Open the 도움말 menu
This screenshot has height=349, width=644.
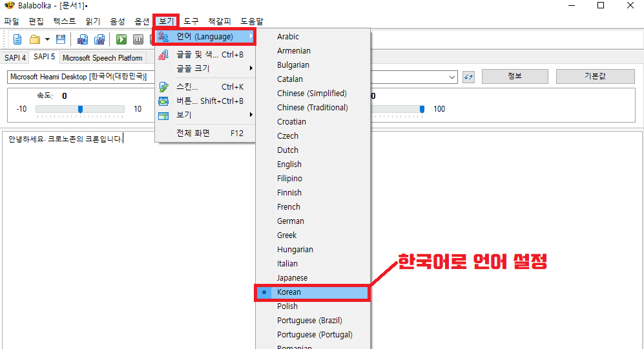click(252, 21)
